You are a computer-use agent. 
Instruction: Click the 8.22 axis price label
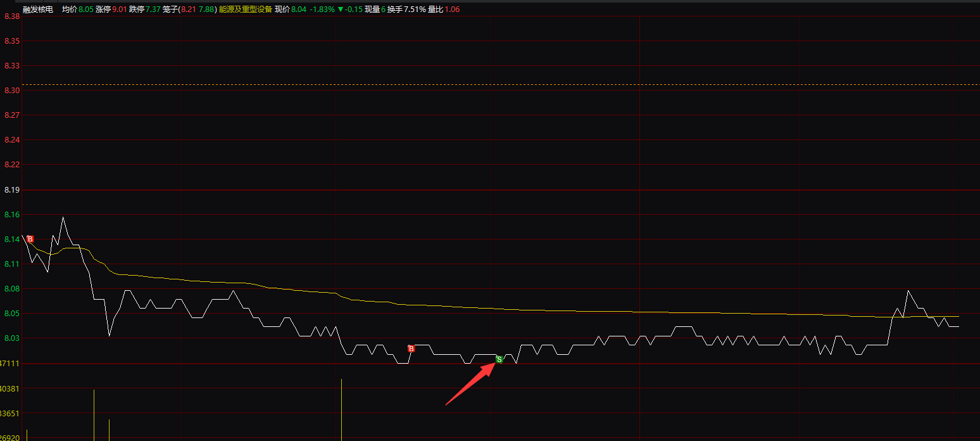[x=12, y=165]
